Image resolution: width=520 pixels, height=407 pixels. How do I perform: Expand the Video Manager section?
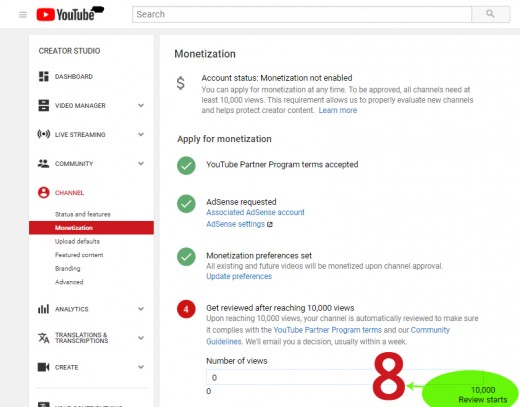click(x=141, y=105)
